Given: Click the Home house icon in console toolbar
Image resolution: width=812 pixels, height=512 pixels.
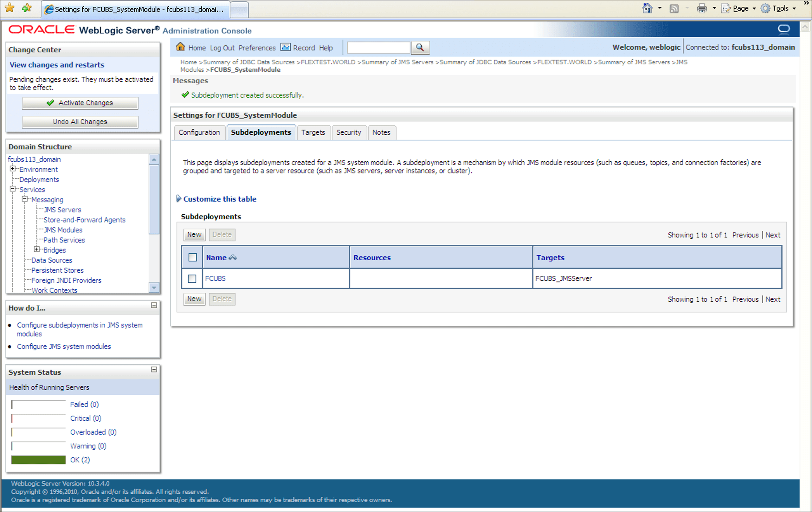Looking at the screenshot, I should 180,47.
